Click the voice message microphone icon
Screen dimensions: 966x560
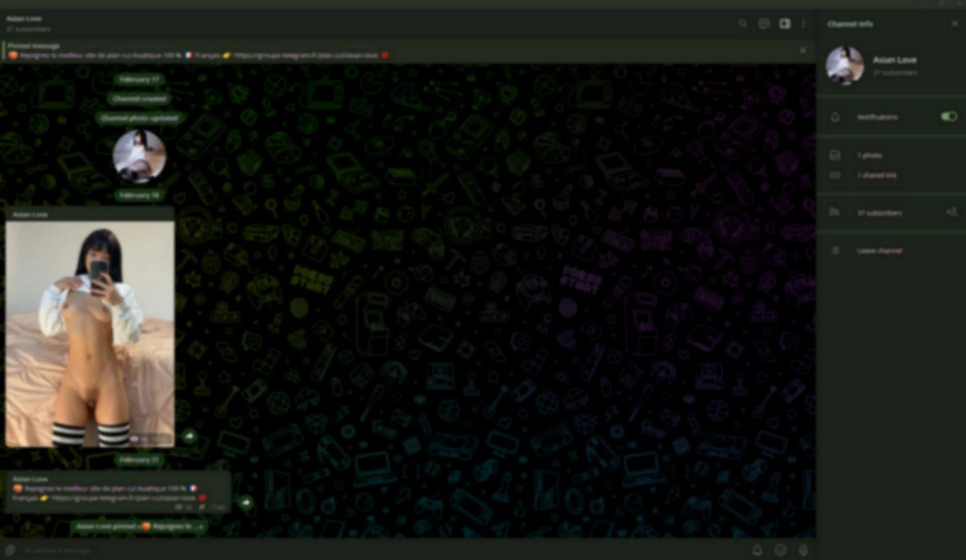click(x=803, y=550)
